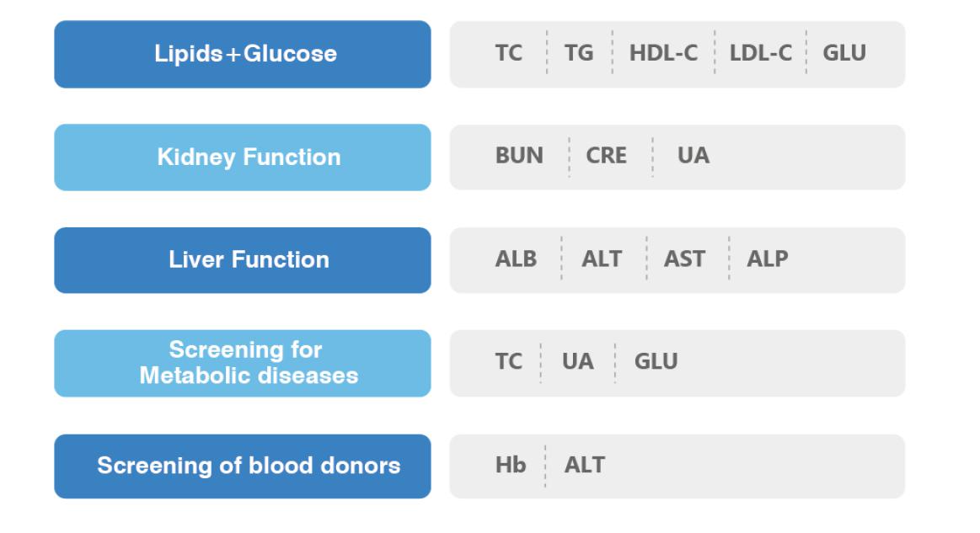Click UA in the Metabolic diseases row
980x533 pixels.
pyautogui.click(x=577, y=362)
